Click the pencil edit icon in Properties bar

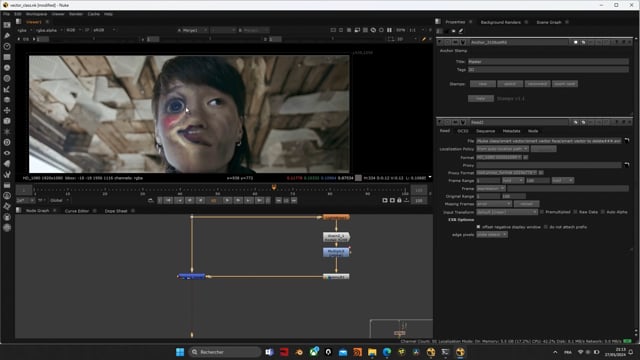461,31
